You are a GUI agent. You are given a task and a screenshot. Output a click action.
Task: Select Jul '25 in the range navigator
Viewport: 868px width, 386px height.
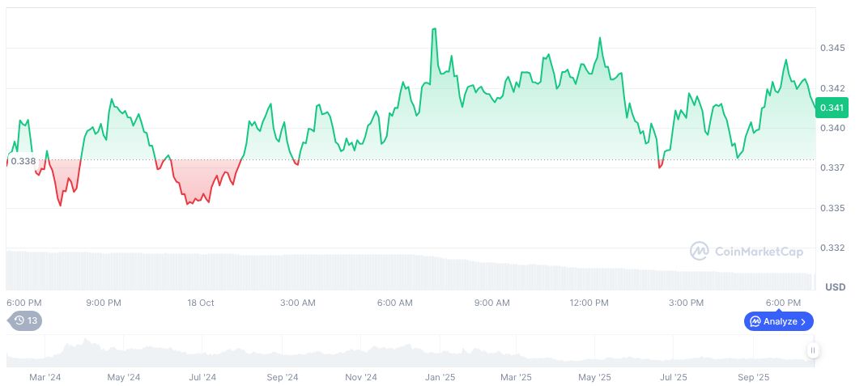pos(674,377)
